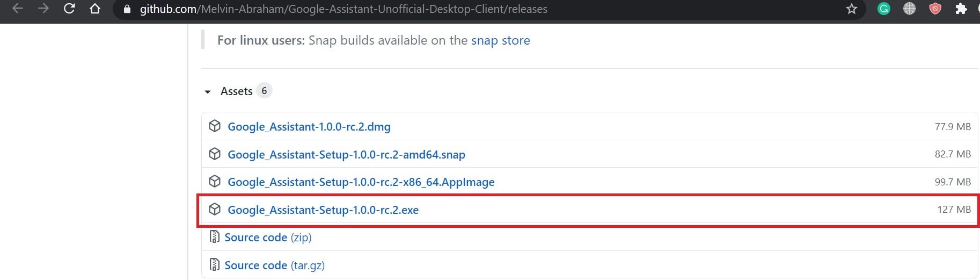The height and width of the screenshot is (280, 980).
Task: Open the red shield extension icon
Action: tap(935, 9)
